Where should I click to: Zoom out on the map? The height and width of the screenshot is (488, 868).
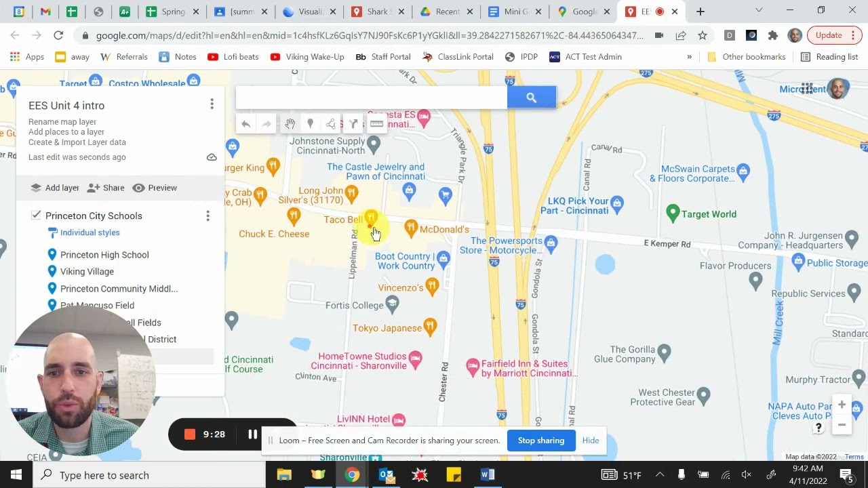tap(842, 425)
